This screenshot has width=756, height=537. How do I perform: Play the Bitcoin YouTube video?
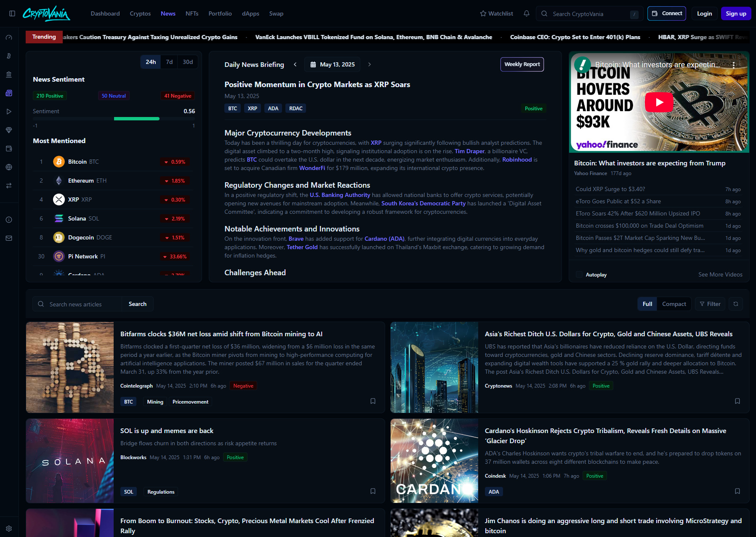[659, 102]
